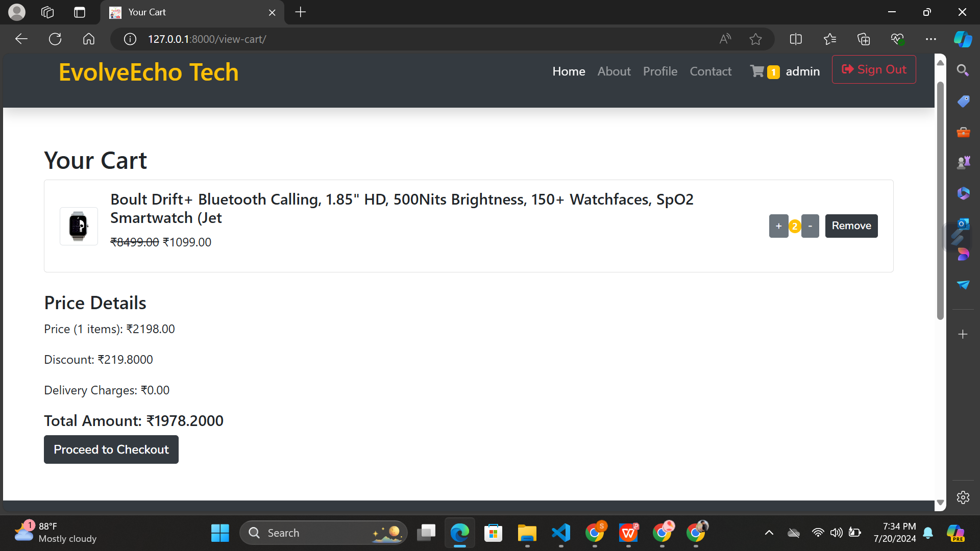Open the weather widget showing 88°F
The width and height of the screenshot is (980, 551).
pyautogui.click(x=55, y=533)
